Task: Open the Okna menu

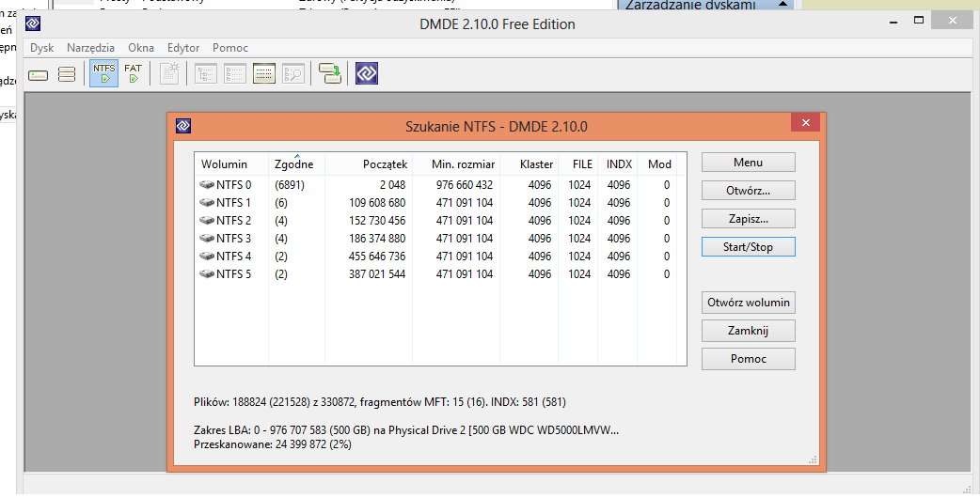Action: pos(141,48)
